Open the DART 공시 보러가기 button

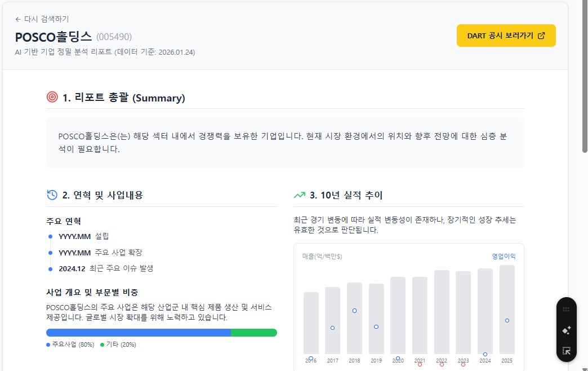[506, 36]
